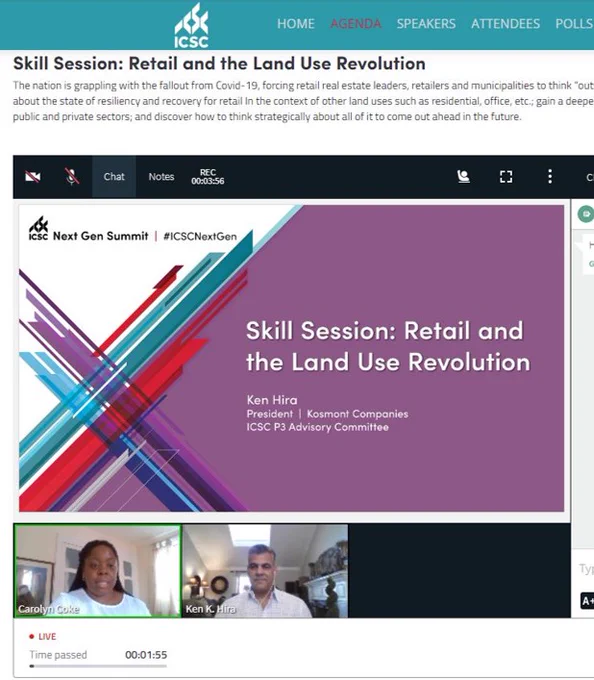Click the time passed progress bar
Viewport: 594px width, 680px height.
click(x=98, y=666)
